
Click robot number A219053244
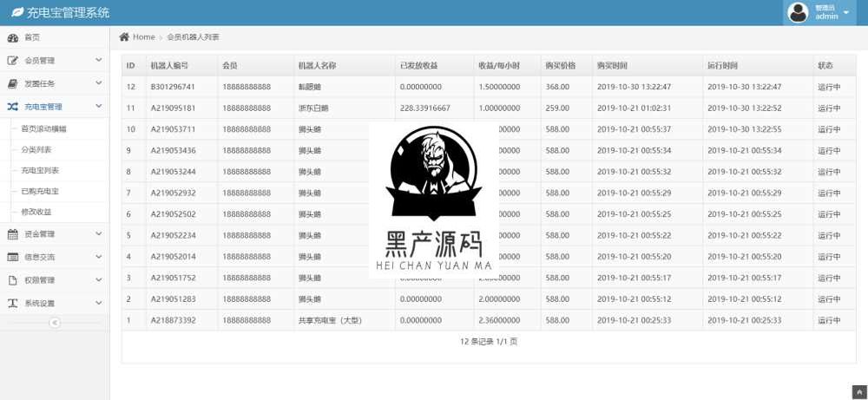pyautogui.click(x=173, y=172)
